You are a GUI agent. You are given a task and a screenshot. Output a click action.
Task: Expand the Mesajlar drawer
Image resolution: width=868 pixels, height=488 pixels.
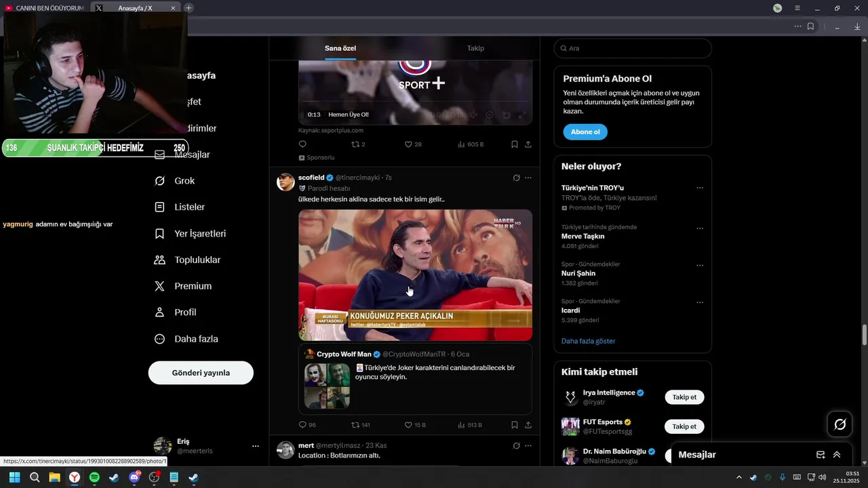pyautogui.click(x=837, y=455)
